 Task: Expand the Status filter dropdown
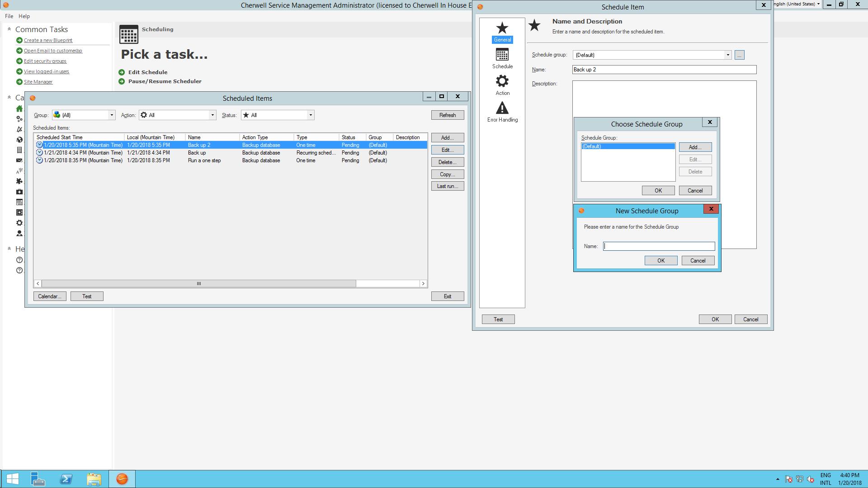coord(311,115)
